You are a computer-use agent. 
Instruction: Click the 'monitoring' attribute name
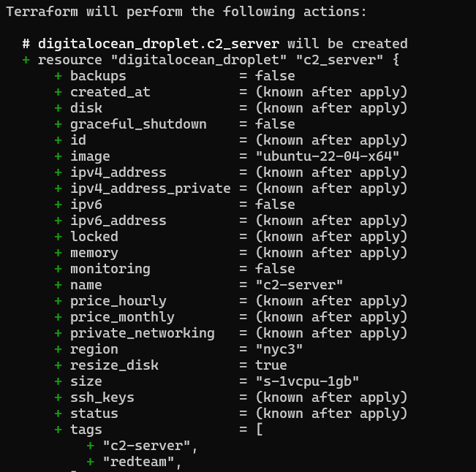point(110,269)
